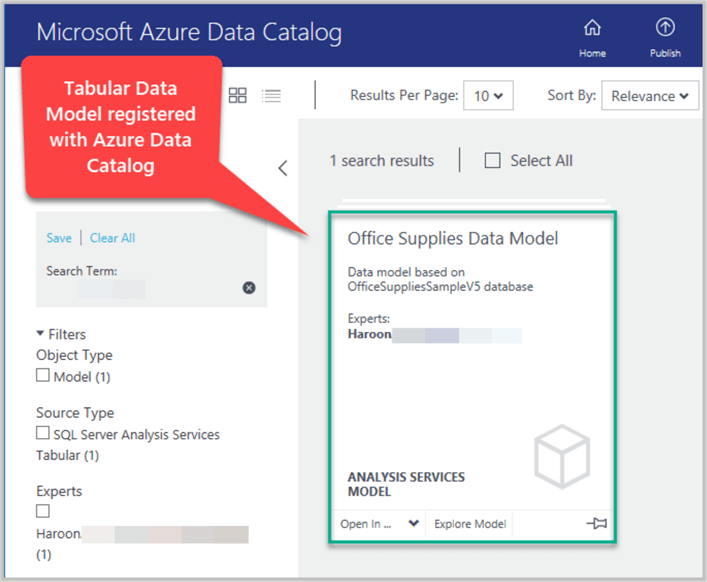Image resolution: width=707 pixels, height=582 pixels.
Task: Open the Publish icon
Action: (665, 27)
